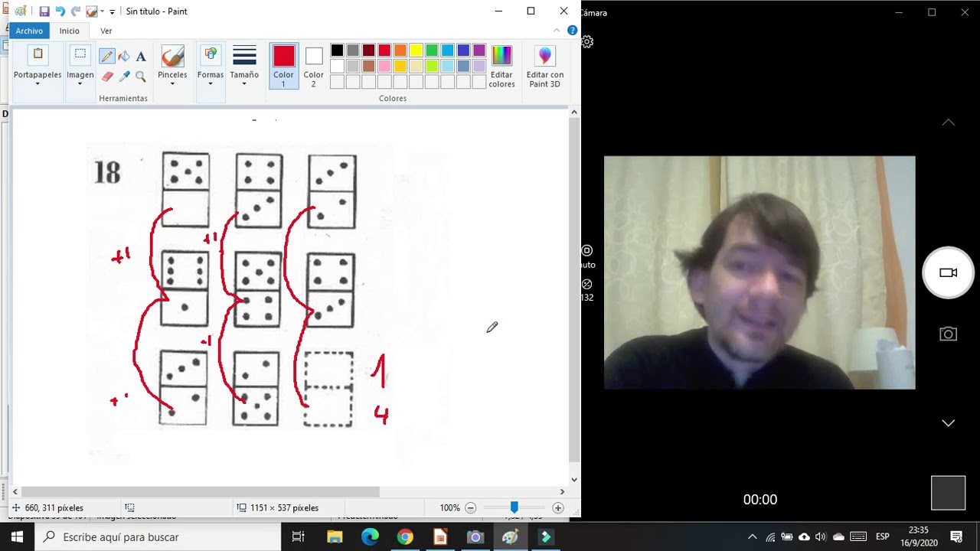
Task: Click the Redo arrow in Paint title bar
Action: click(x=76, y=11)
